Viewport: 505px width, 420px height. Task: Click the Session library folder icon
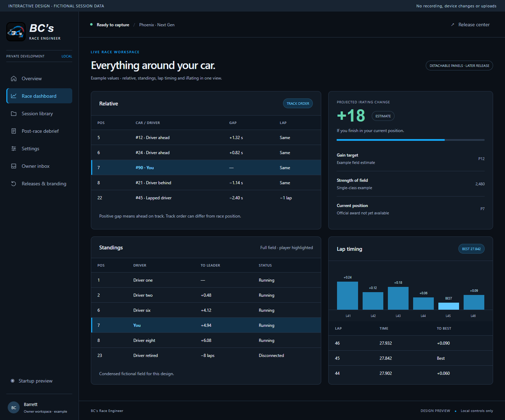click(x=14, y=113)
